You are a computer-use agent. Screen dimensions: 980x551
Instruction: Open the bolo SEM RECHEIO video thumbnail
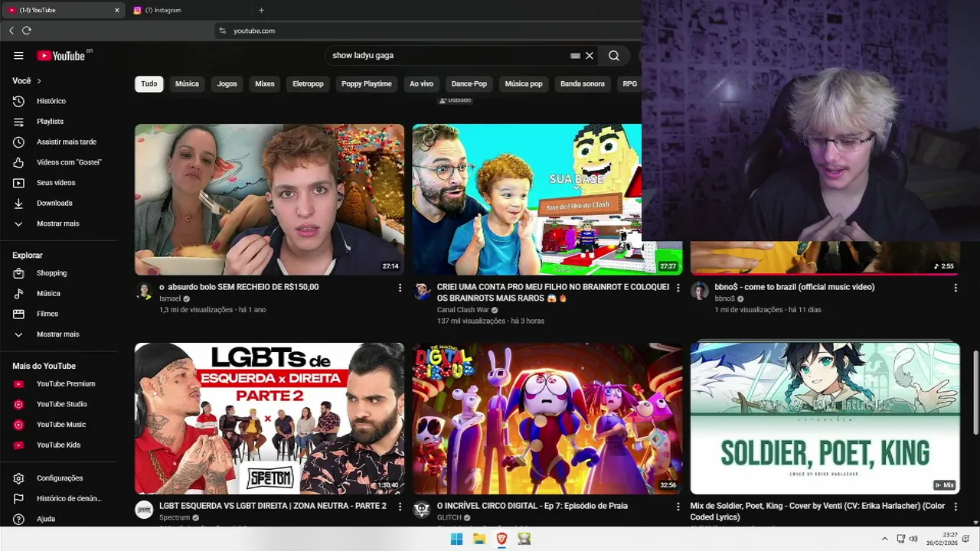[269, 199]
